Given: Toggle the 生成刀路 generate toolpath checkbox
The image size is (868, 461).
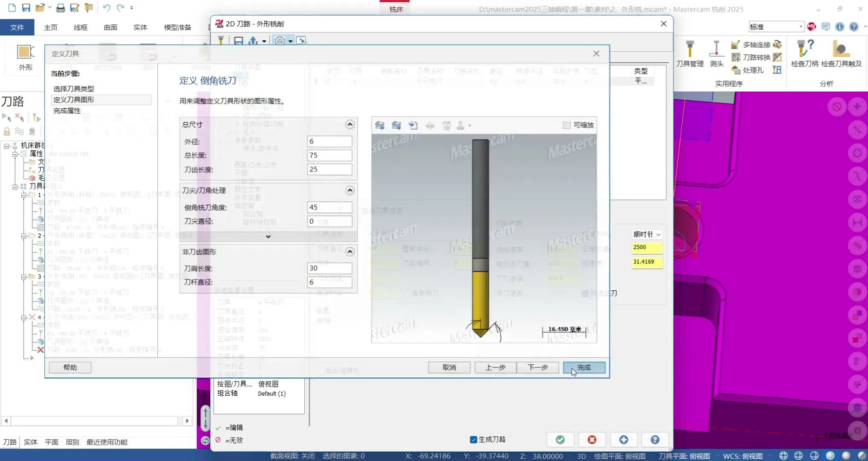Looking at the screenshot, I should tap(473, 440).
